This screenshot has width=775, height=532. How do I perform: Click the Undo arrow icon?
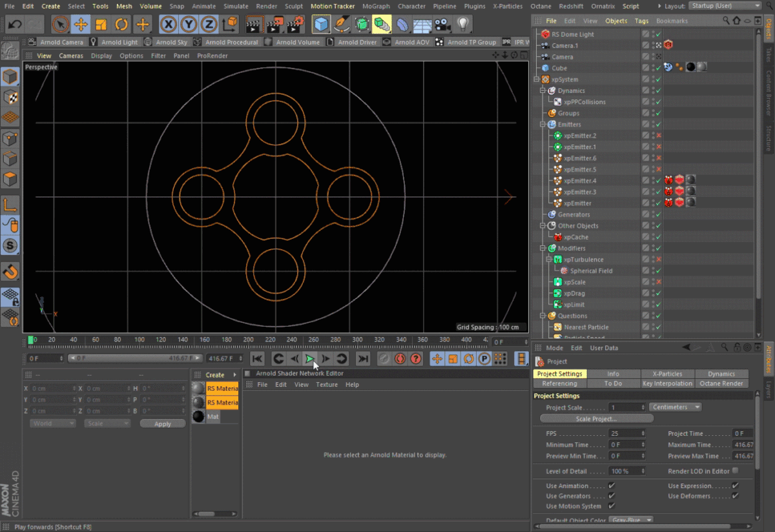pyautogui.click(x=15, y=25)
